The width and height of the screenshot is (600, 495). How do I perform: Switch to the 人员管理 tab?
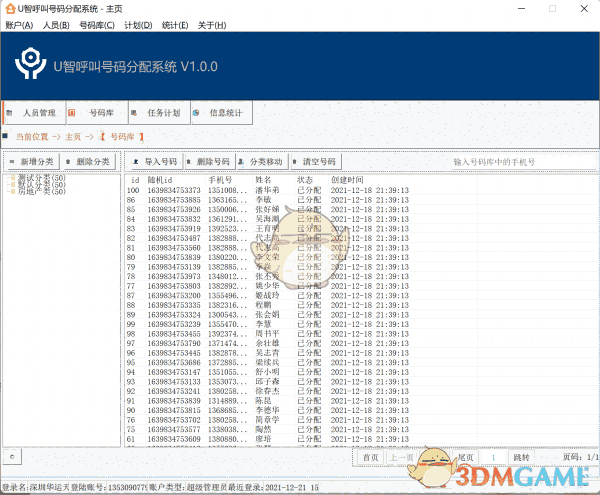pos(34,113)
